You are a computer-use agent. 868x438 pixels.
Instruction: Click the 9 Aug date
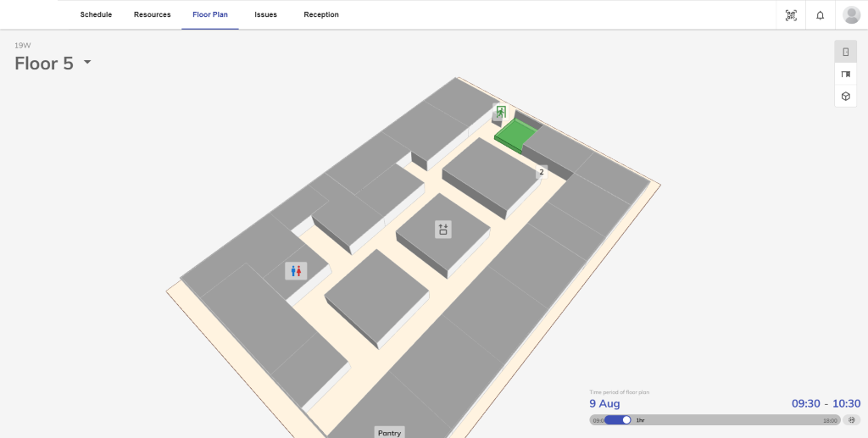pos(604,404)
